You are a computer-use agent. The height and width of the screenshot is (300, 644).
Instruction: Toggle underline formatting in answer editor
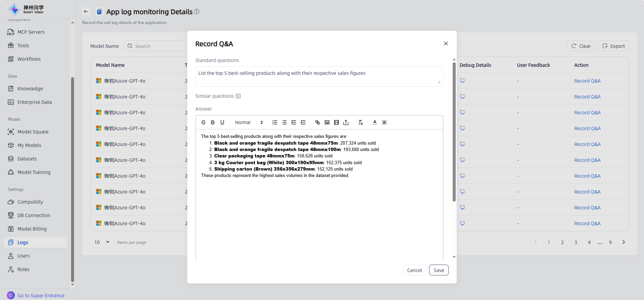(222, 122)
